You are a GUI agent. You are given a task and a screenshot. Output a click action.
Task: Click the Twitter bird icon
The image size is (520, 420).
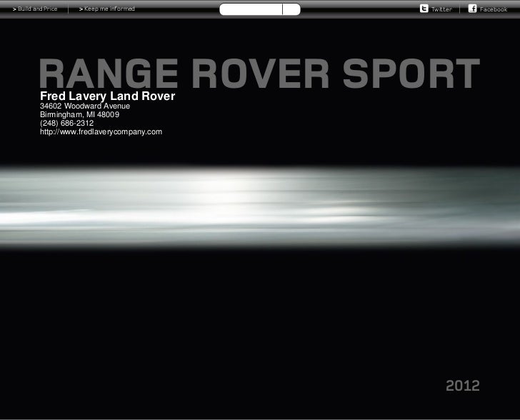pyautogui.click(x=424, y=9)
